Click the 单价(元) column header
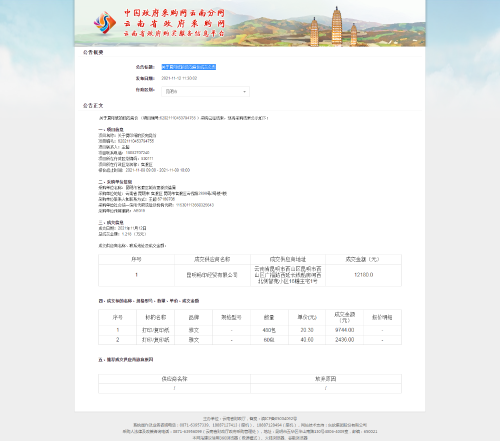This screenshot has height=441, width=500. coord(307,317)
